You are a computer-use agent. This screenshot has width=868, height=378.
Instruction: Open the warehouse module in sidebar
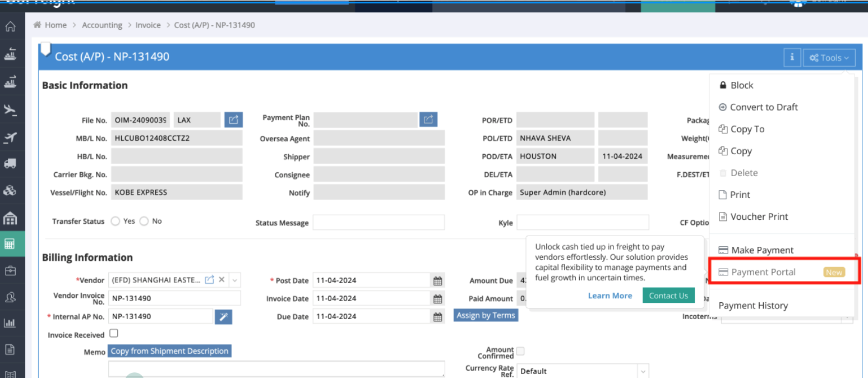click(x=10, y=218)
